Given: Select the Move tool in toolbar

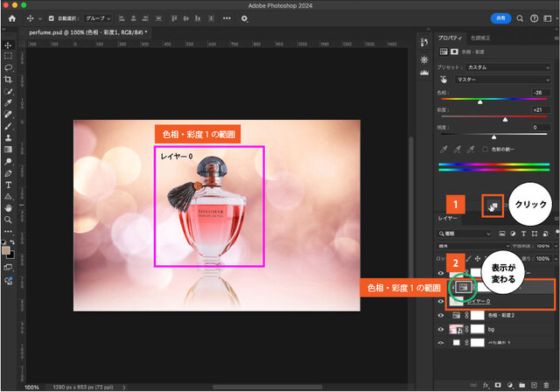Looking at the screenshot, I should 8,44.
